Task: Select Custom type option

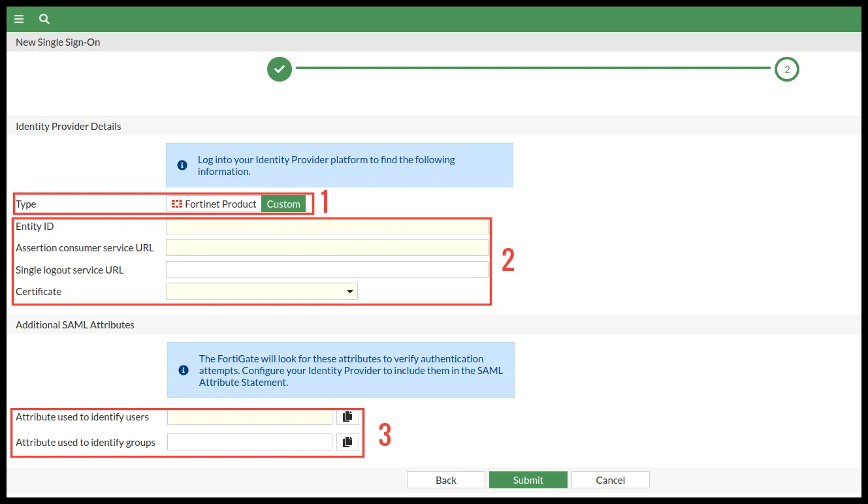Action: coord(283,204)
